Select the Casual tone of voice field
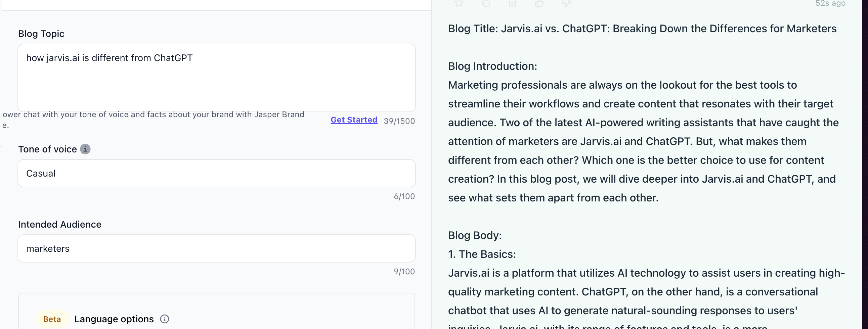Screen dimensions: 868x329 217,173
